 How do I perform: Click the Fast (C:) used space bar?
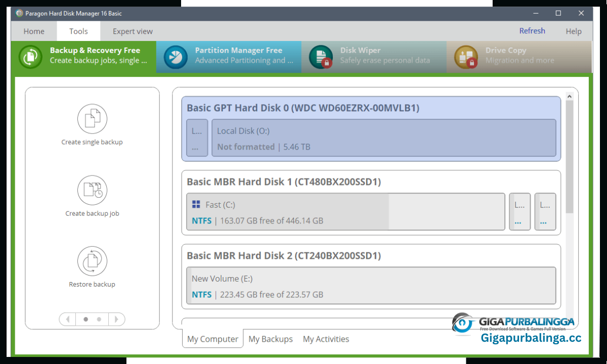[288, 212]
